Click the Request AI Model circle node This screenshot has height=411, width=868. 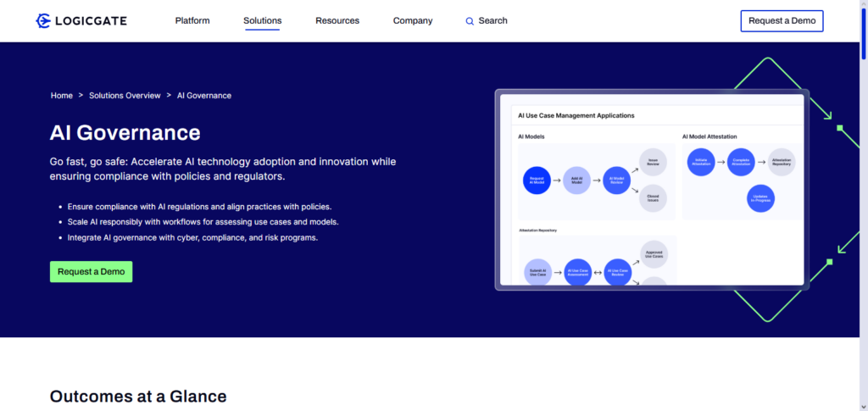coord(537,181)
